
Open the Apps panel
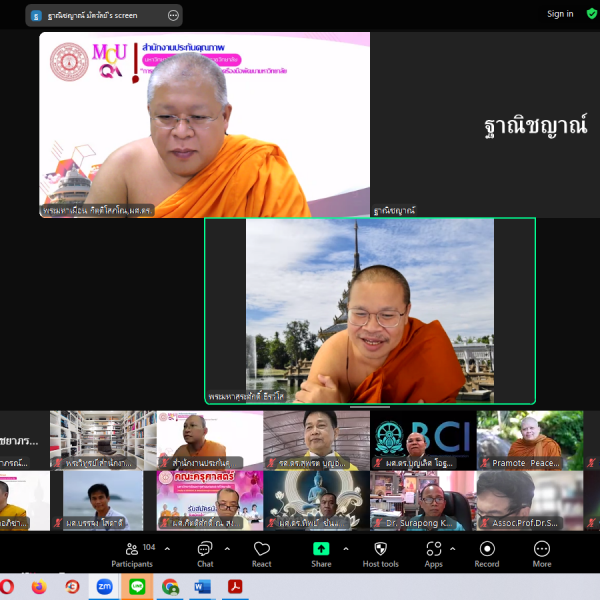pos(434,555)
